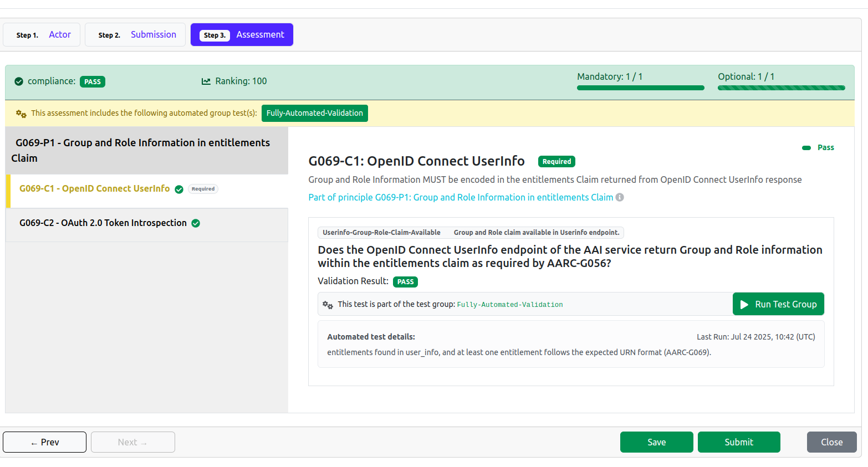Click gears icon beside test group text
This screenshot has width=868, height=467.
point(328,305)
